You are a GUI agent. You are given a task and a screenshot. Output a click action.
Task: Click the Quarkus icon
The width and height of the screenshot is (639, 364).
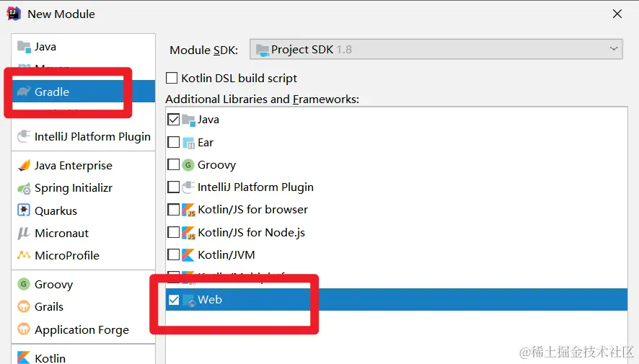(24, 210)
